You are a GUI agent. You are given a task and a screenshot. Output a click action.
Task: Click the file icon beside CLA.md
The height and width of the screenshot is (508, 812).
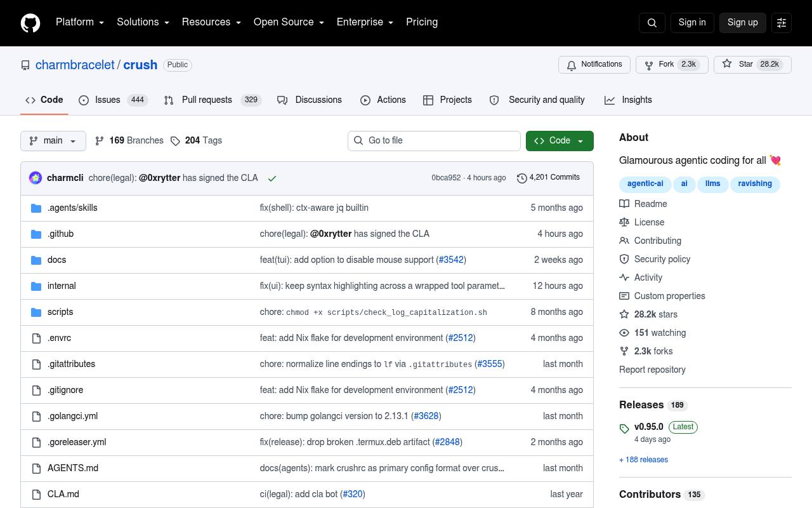click(36, 494)
